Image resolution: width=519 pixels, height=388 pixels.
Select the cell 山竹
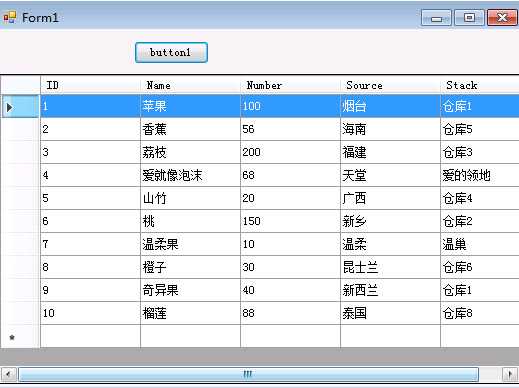point(190,198)
